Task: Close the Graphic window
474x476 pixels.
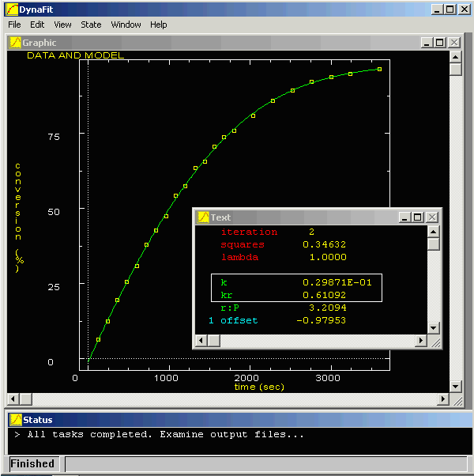Action: [x=454, y=43]
